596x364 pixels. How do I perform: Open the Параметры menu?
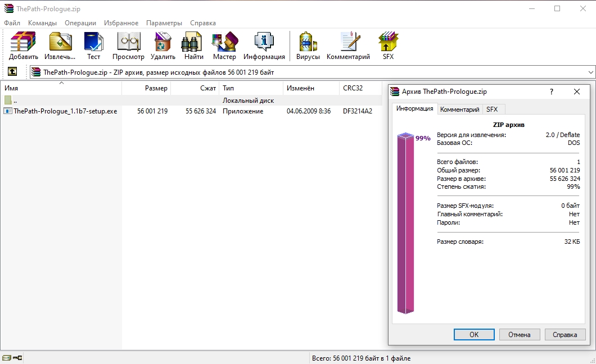pyautogui.click(x=164, y=23)
